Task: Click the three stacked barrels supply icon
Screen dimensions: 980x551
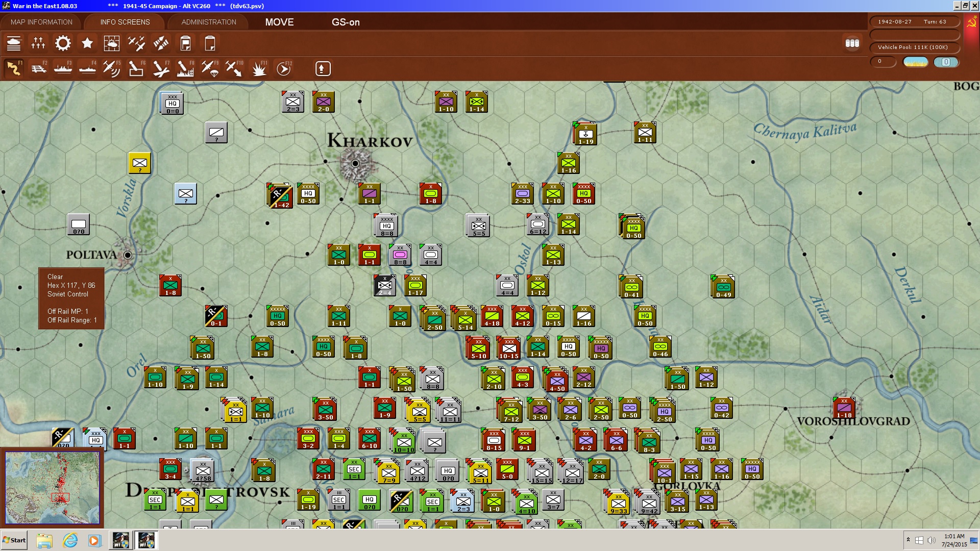Action: (852, 43)
